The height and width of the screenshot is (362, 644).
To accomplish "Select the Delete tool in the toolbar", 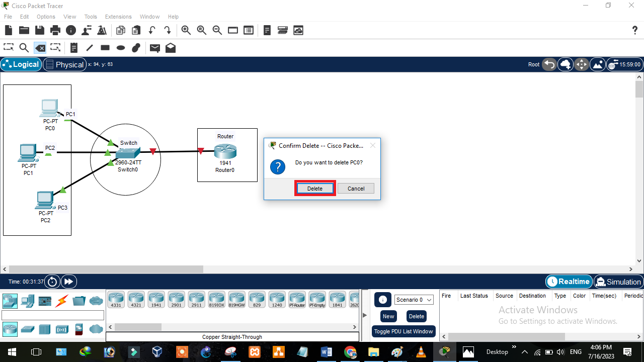I will (40, 48).
